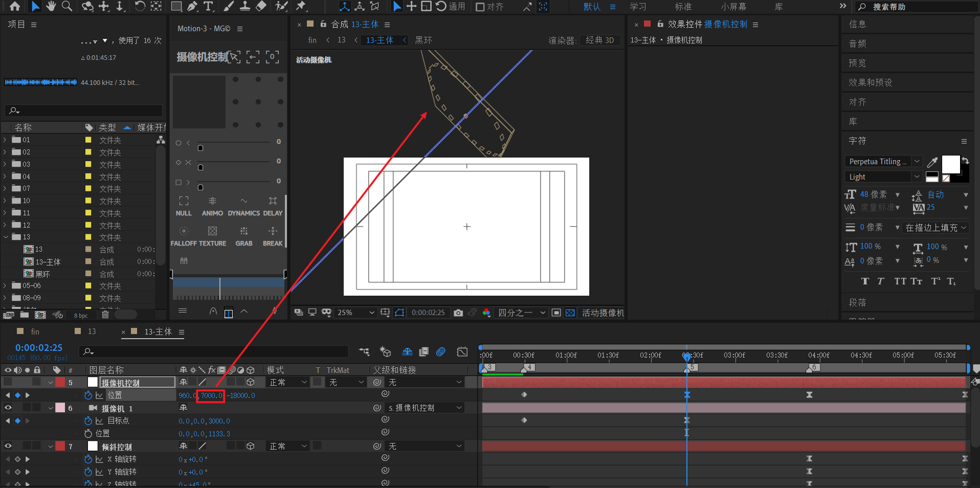Switch to the 学习 workspace
Image resolution: width=980 pixels, height=488 pixels.
(x=638, y=7)
